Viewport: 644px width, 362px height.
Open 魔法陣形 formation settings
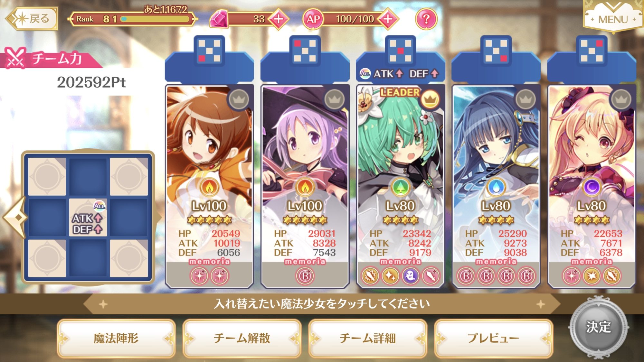tap(116, 338)
